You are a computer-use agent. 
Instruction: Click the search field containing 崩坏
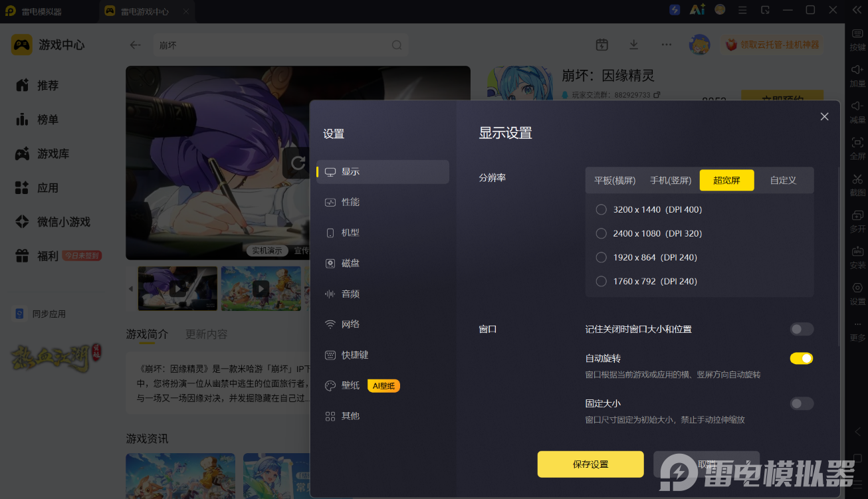pyautogui.click(x=280, y=45)
